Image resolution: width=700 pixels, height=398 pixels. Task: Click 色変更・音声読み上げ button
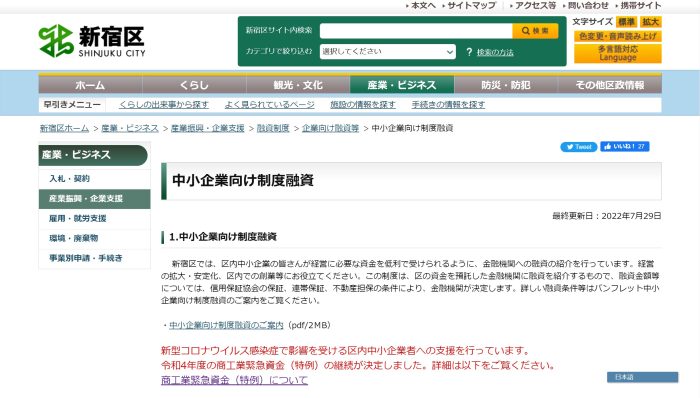click(x=617, y=36)
